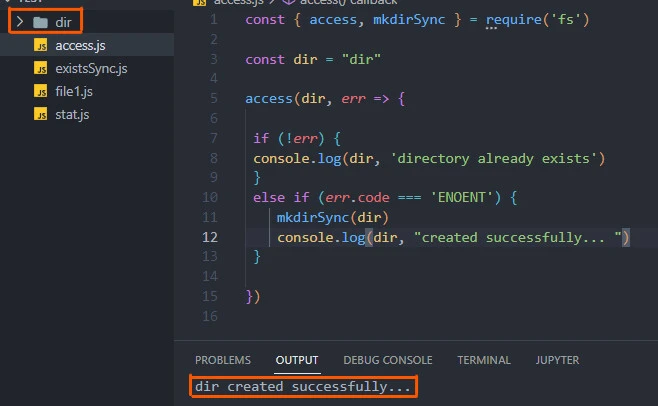
Task: Click line number 12 in the gutter
Action: click(209, 237)
